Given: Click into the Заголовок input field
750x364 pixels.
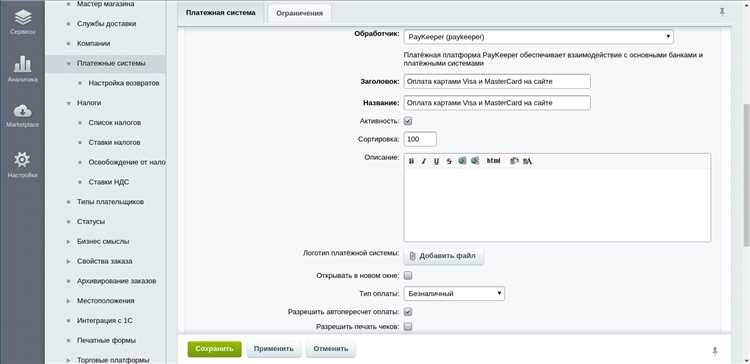Looking at the screenshot, I should tap(497, 82).
